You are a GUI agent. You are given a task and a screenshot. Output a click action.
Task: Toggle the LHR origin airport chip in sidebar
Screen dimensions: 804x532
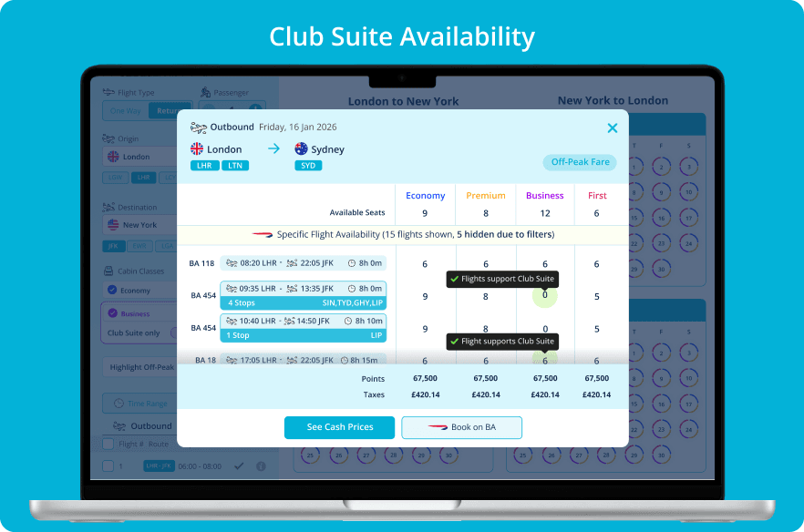pyautogui.click(x=144, y=178)
